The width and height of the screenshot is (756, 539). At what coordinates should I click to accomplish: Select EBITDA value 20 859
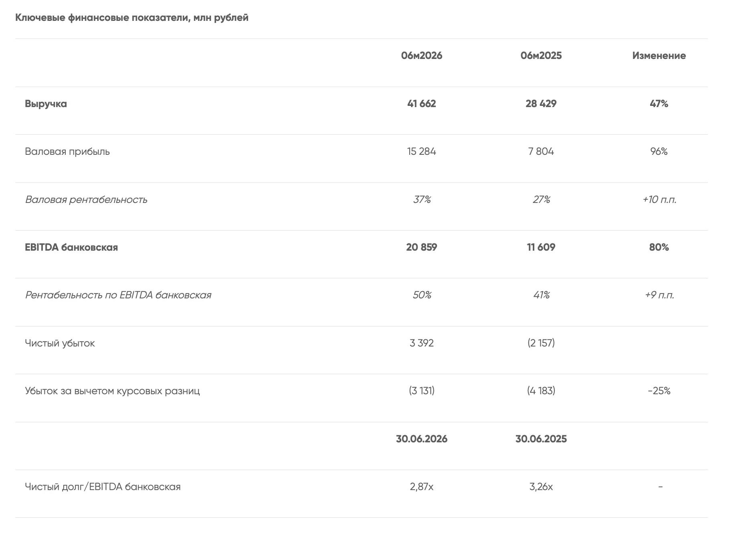coord(422,247)
